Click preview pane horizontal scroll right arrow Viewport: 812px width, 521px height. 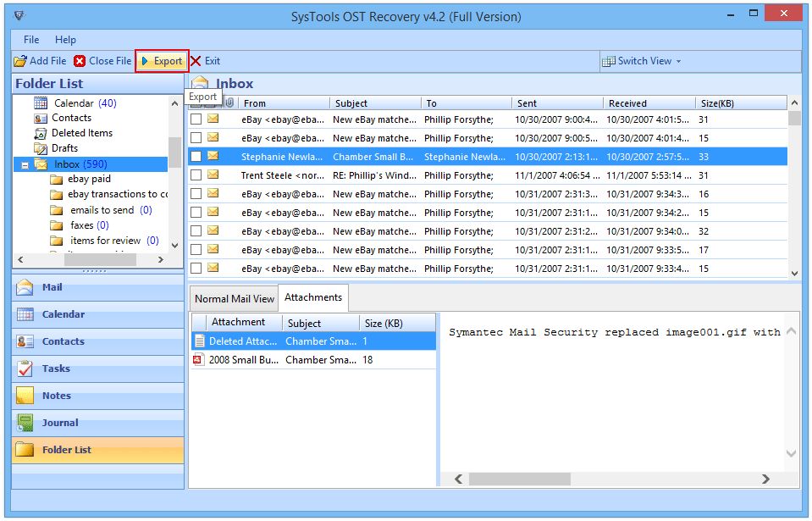click(x=766, y=479)
